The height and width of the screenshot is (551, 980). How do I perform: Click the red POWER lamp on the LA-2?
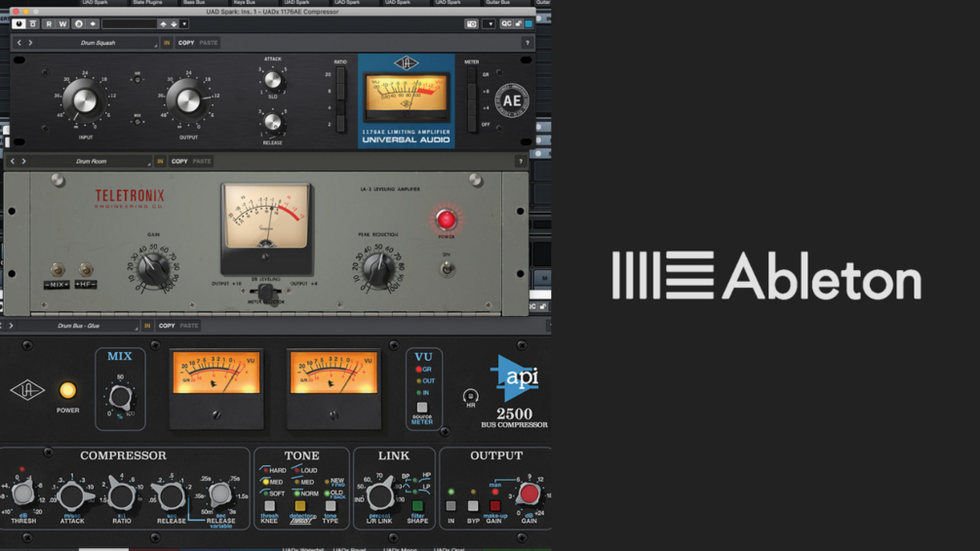click(x=447, y=219)
